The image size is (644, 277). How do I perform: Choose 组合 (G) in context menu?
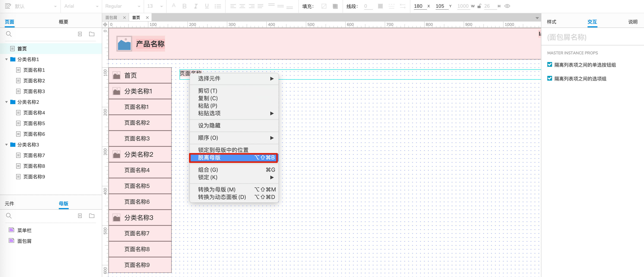[x=234, y=170]
